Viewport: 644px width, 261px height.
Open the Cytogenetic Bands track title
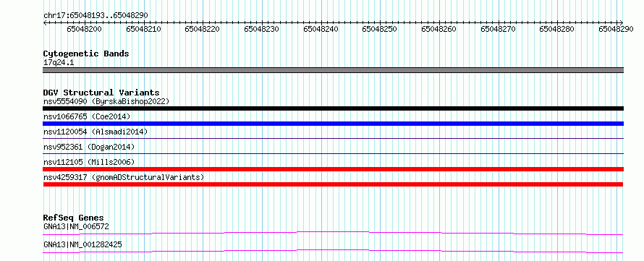click(x=86, y=54)
